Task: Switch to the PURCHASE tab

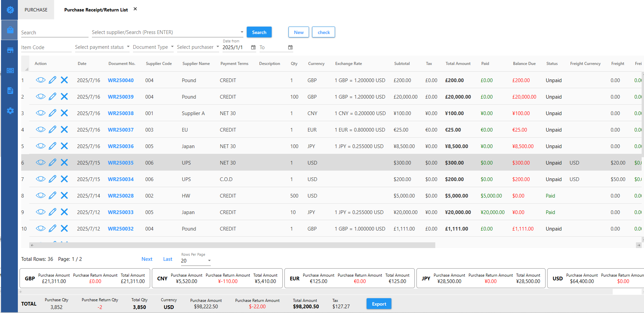Action: (x=36, y=10)
